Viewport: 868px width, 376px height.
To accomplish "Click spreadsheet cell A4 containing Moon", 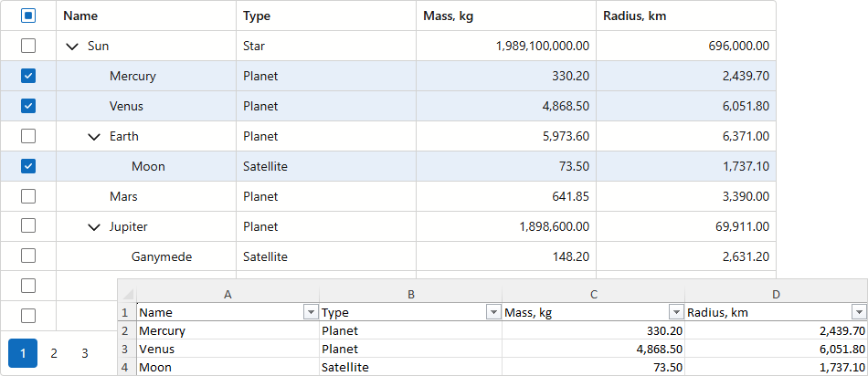I will click(x=228, y=367).
